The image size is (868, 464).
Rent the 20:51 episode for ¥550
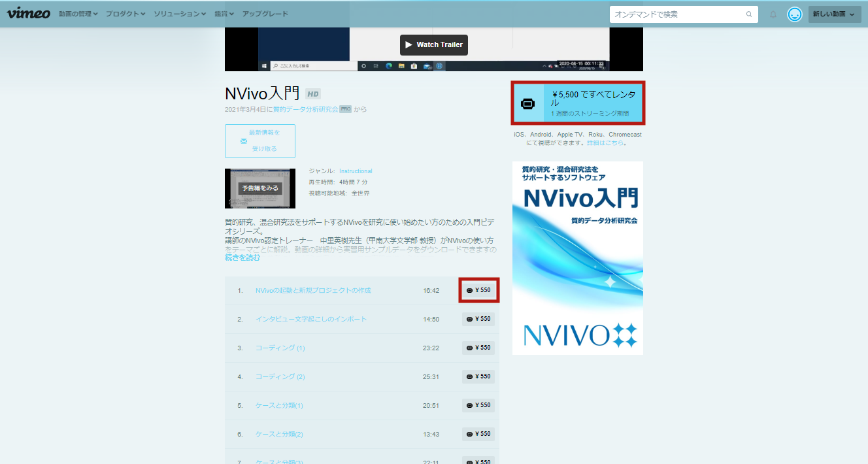pyautogui.click(x=478, y=405)
